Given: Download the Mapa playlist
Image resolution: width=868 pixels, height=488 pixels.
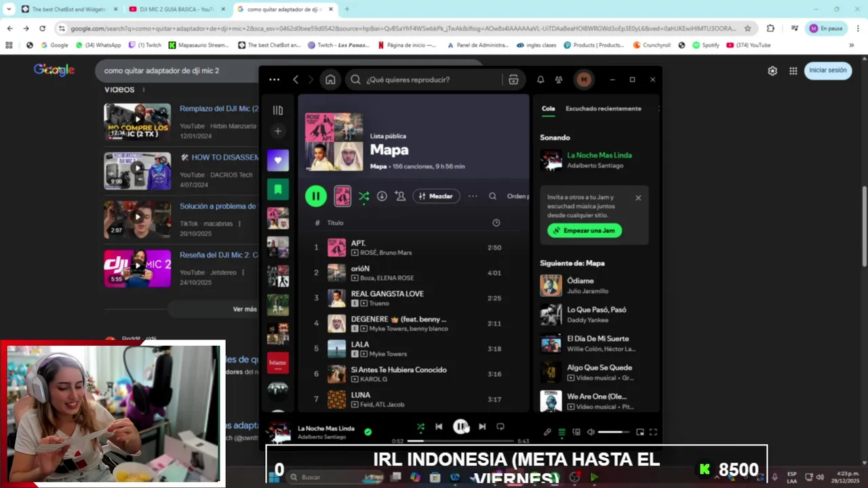Looking at the screenshot, I should [382, 196].
